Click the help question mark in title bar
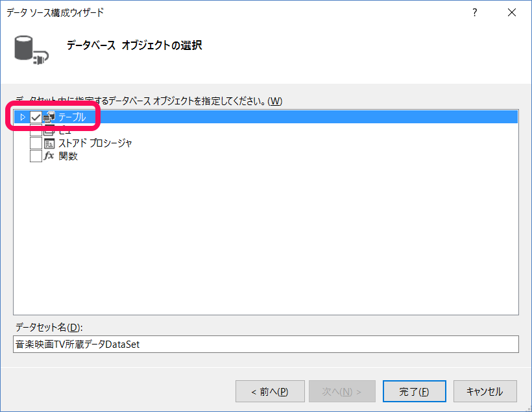Screen dimensions: 532x412 click(476, 12)
